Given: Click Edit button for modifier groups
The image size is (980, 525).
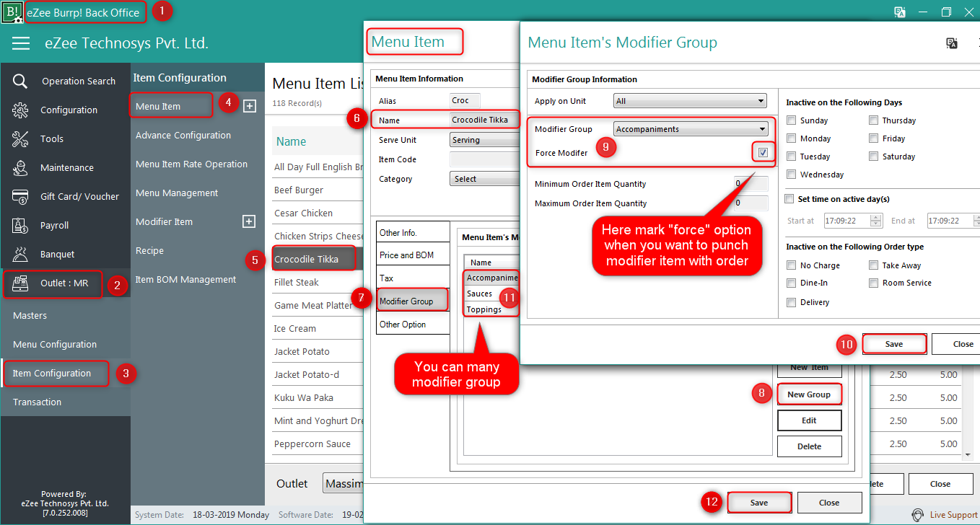Looking at the screenshot, I should pyautogui.click(x=809, y=420).
